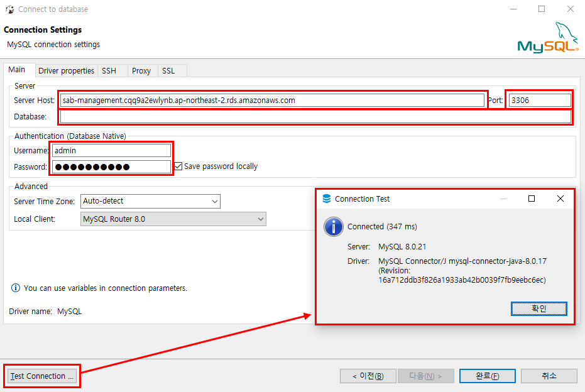The width and height of the screenshot is (585, 392).
Task: Click the Password input field
Action: [x=112, y=166]
